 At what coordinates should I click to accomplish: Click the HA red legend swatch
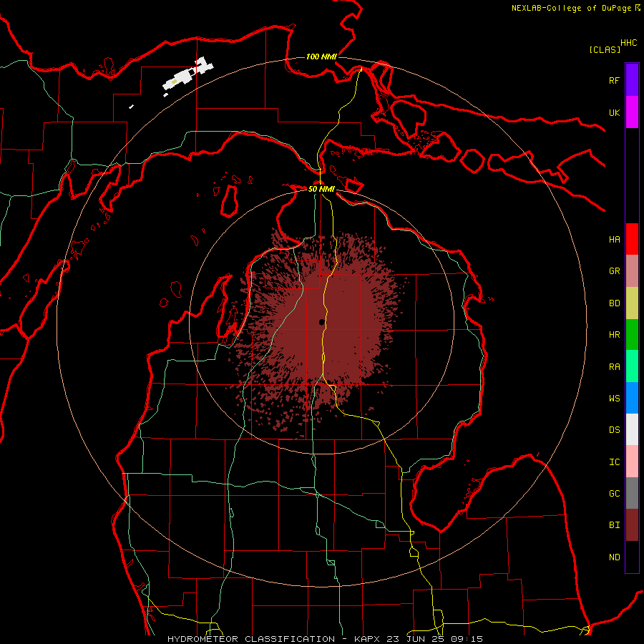click(632, 239)
